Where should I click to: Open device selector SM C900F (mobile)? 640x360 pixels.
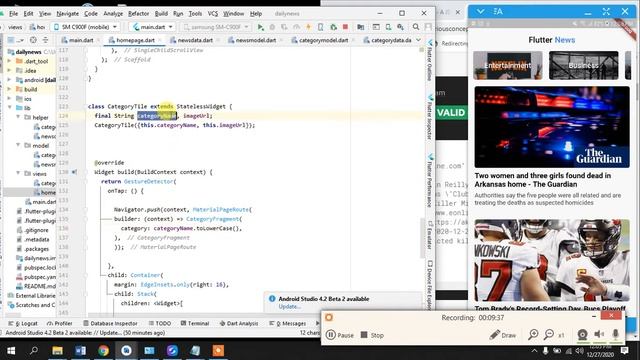click(x=85, y=27)
